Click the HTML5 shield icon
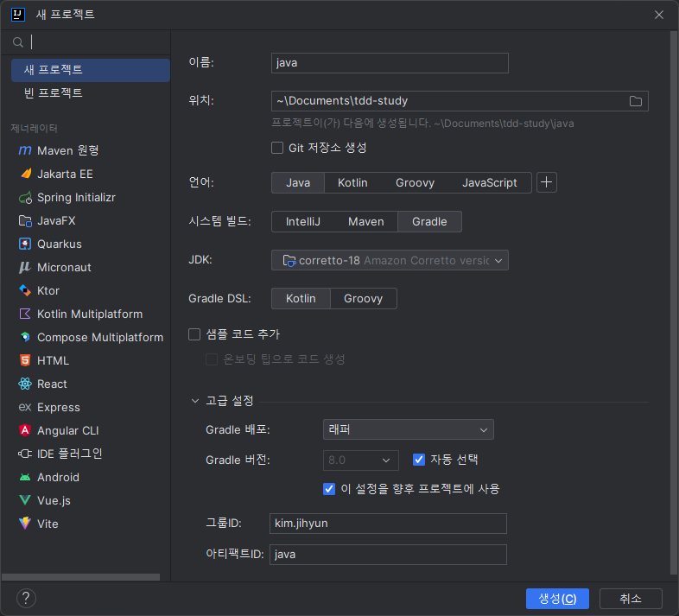The image size is (679, 616). (x=25, y=360)
